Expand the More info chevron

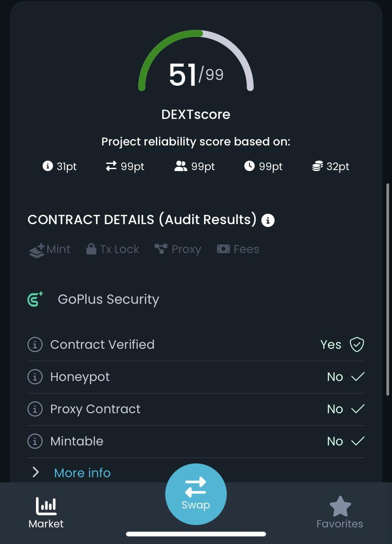click(36, 472)
